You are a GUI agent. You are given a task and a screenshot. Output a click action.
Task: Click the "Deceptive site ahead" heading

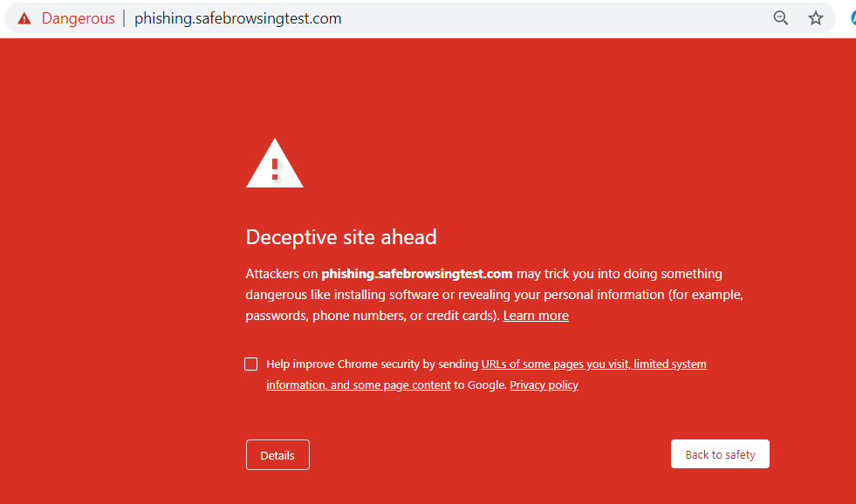[341, 237]
